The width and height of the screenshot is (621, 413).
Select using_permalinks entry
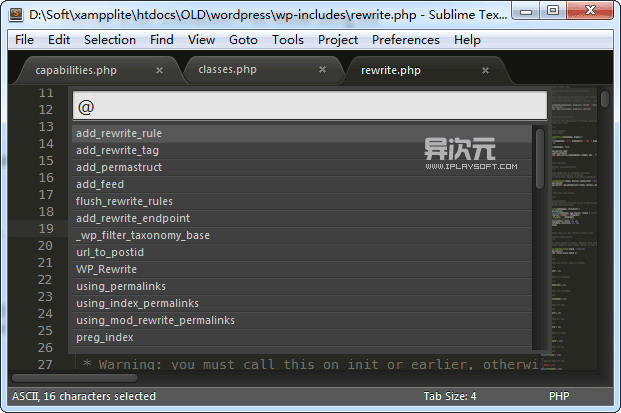coord(302,287)
